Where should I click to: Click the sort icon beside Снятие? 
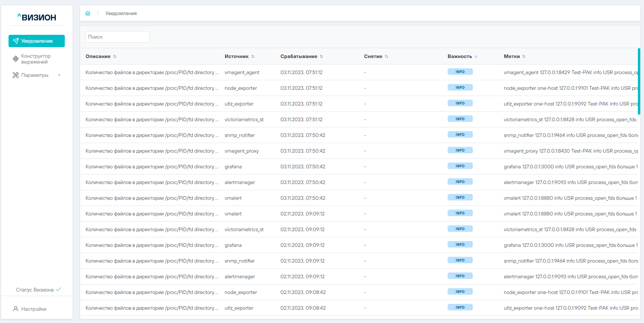387,57
